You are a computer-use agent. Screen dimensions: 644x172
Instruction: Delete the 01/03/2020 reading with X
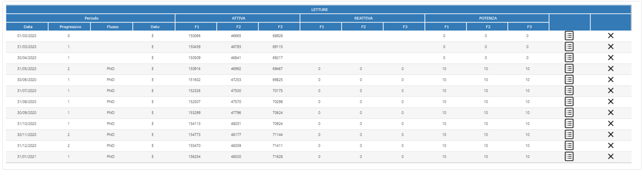click(x=610, y=36)
